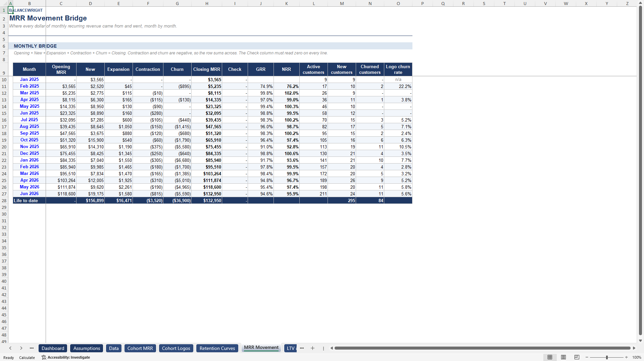The width and height of the screenshot is (644, 361).
Task: Click the Jun 2026 month cell
Action: click(29, 194)
